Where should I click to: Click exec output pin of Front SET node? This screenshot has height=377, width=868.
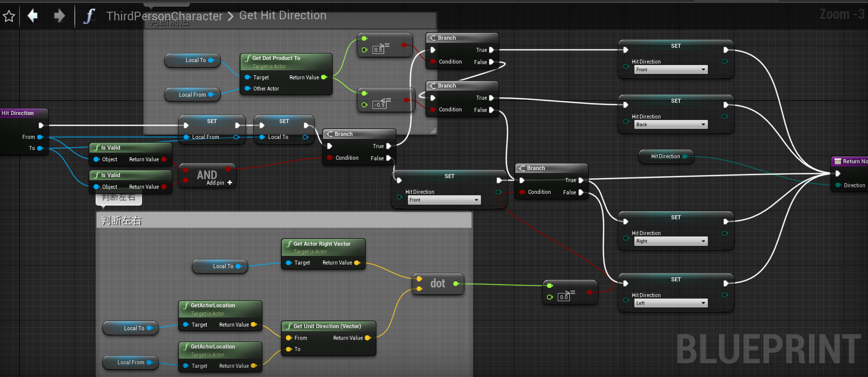coord(726,50)
